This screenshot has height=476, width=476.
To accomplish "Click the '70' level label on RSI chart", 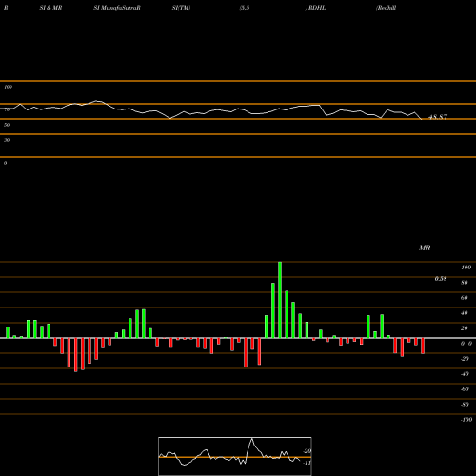I will tap(7, 109).
